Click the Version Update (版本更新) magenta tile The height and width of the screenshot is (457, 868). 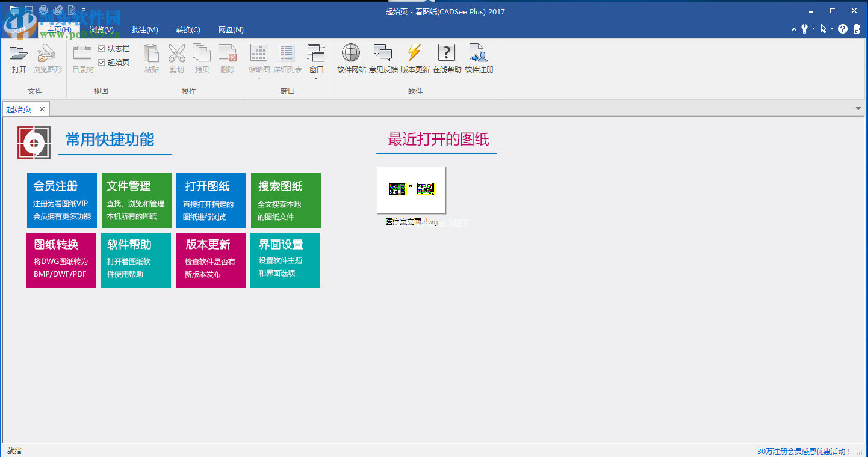pos(211,260)
